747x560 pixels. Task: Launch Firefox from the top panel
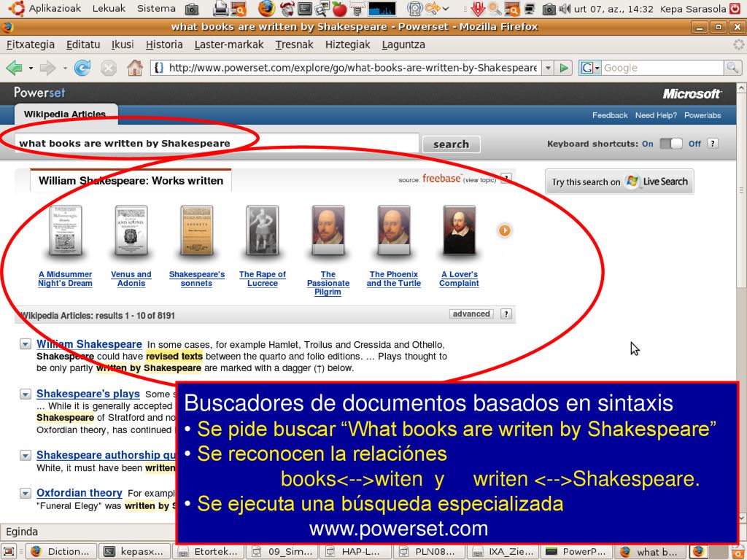click(x=267, y=8)
